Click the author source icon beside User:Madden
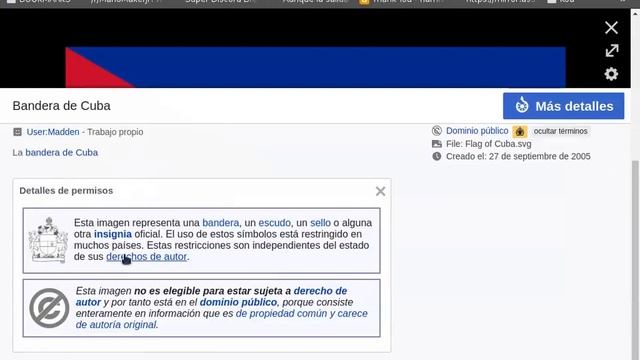Screen dimensions: 640x360 coord(17,132)
